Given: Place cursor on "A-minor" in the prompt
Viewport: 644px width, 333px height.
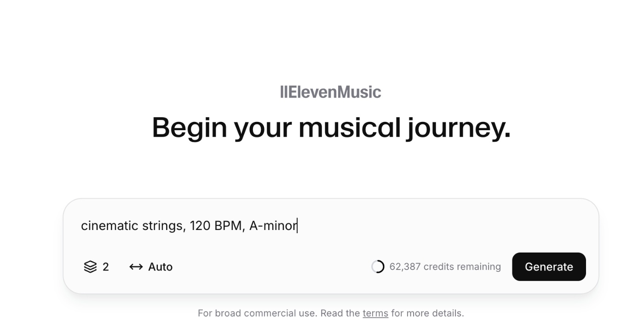Looking at the screenshot, I should (x=273, y=226).
